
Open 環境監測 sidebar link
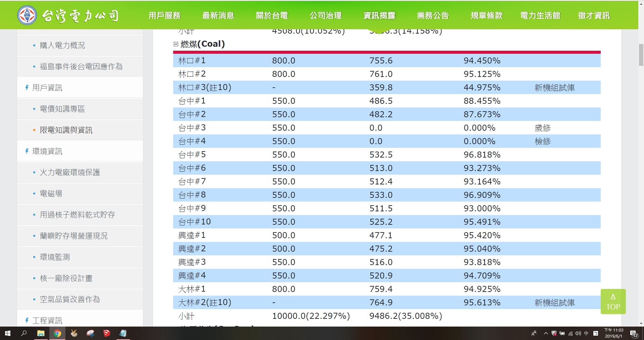[55, 257]
